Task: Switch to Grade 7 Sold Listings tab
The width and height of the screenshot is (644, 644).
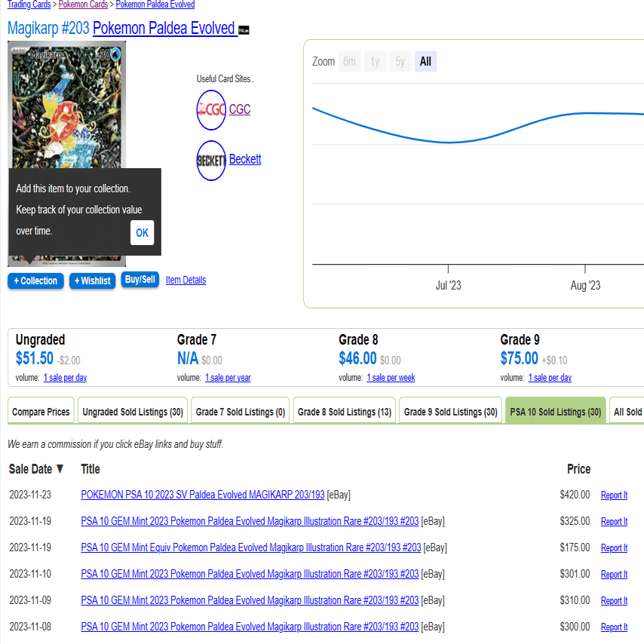Action: [x=241, y=411]
